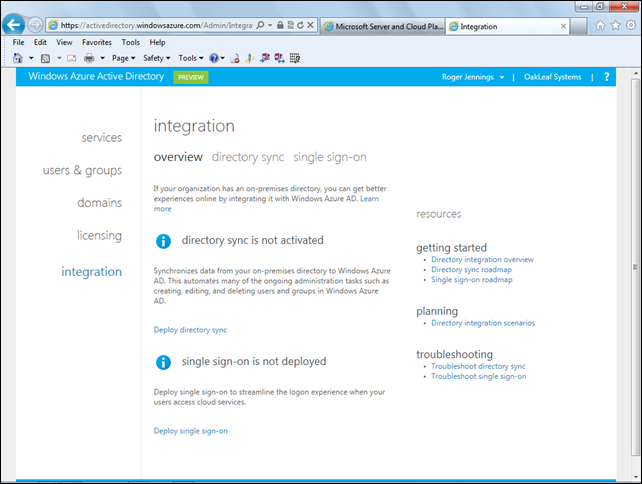642x484 pixels.
Task: Go back with the browser back arrow
Action: coord(13,25)
